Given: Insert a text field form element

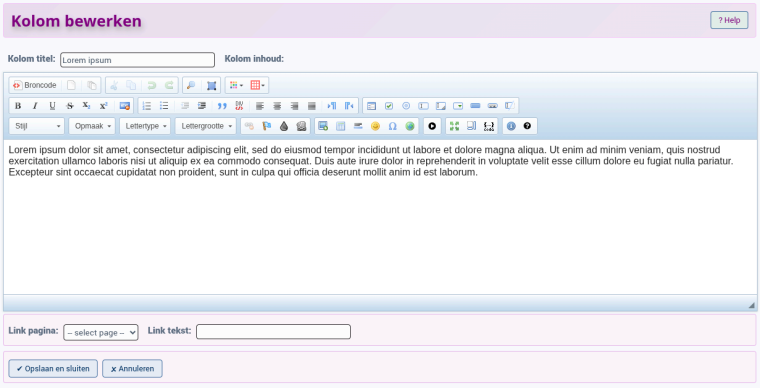Looking at the screenshot, I should 424,106.
